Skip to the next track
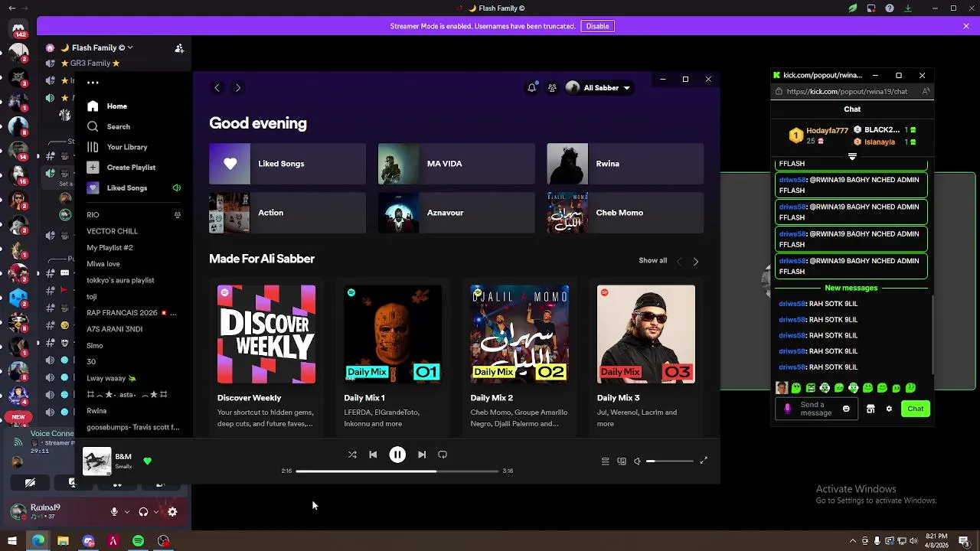Image resolution: width=980 pixels, height=551 pixels. [422, 455]
